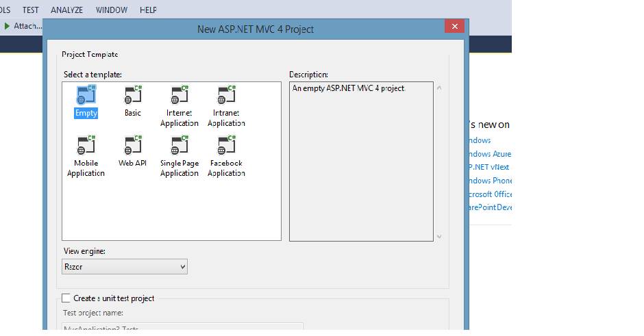
Task: Open the HELP menu
Action: pos(148,10)
